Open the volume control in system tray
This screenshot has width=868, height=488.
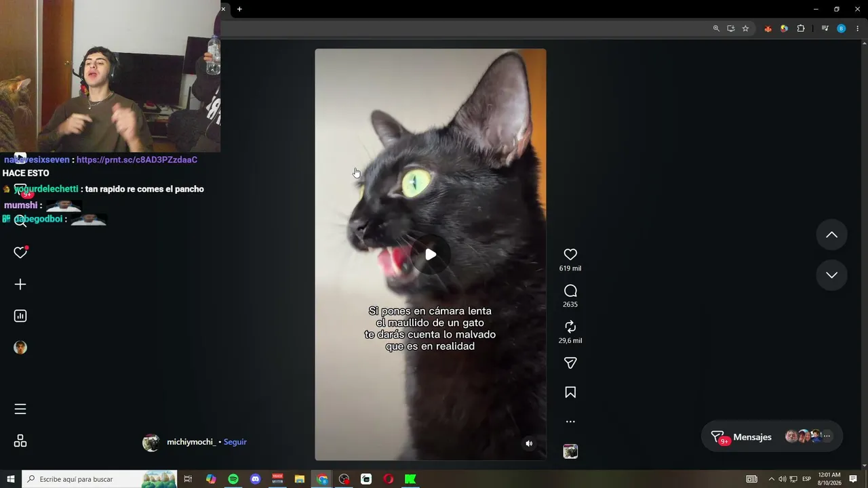tap(782, 479)
